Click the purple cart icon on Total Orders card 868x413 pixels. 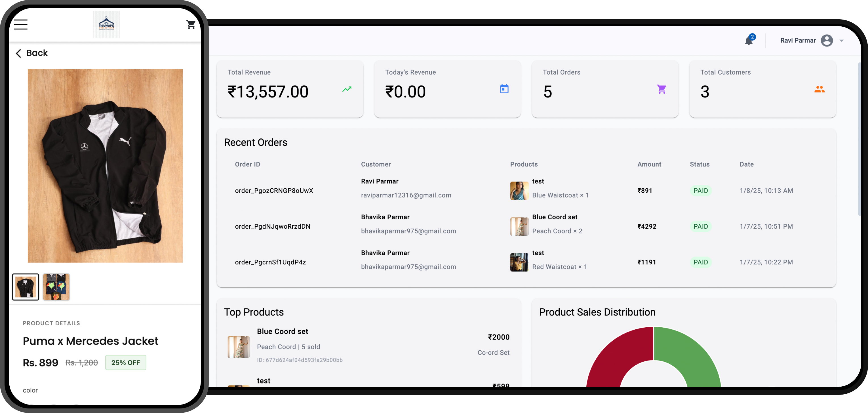(662, 89)
